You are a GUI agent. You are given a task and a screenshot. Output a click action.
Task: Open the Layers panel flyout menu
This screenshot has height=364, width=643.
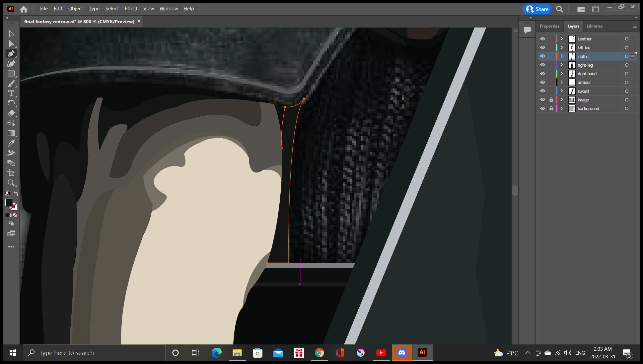[x=635, y=26]
